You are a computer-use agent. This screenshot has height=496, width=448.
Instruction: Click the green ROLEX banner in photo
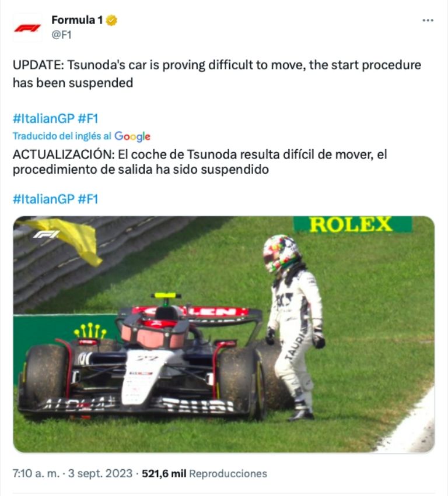[x=352, y=224]
